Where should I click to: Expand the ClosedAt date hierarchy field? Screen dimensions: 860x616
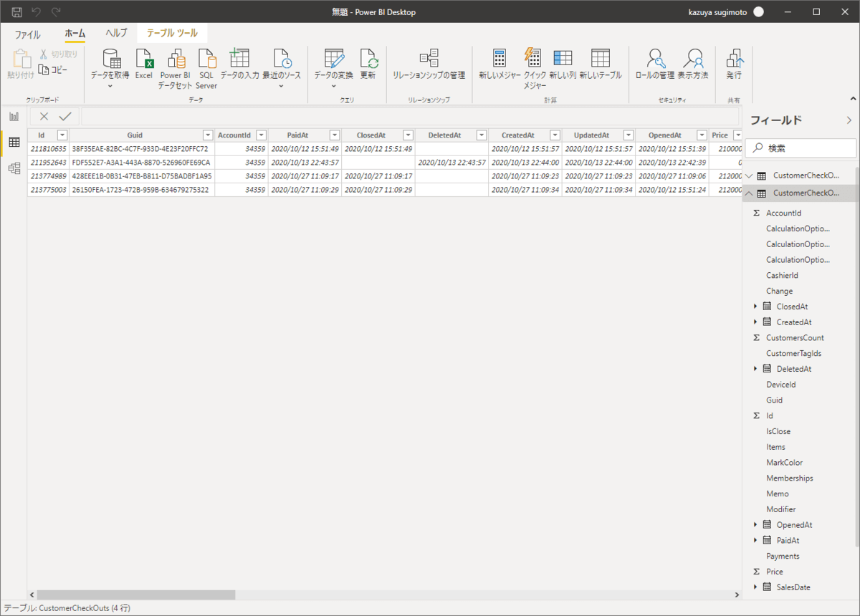point(755,307)
